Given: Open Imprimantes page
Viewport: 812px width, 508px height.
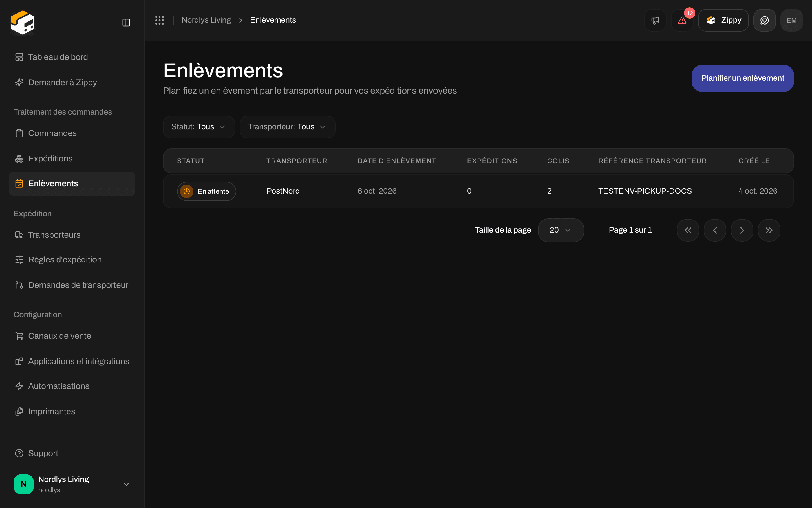Looking at the screenshot, I should coord(72,411).
